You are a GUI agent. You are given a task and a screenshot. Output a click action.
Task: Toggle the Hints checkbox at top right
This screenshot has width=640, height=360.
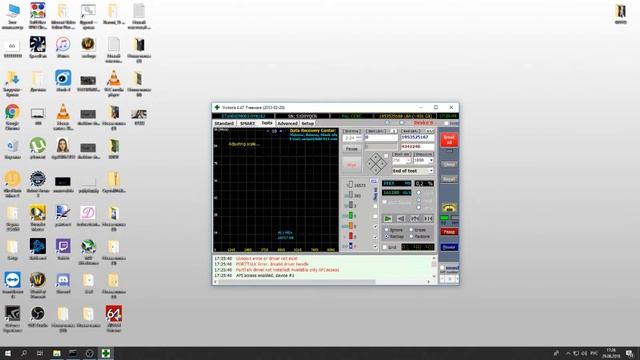click(446, 123)
